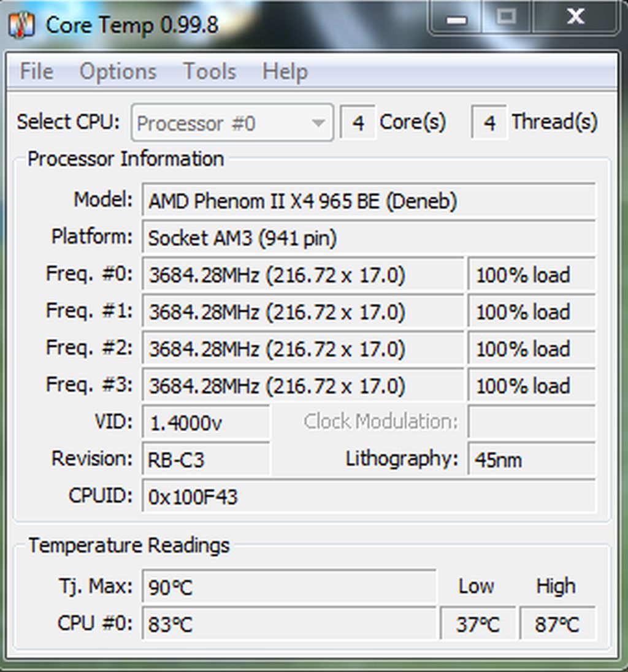Select the Freq. #0 frequency field

point(303,274)
